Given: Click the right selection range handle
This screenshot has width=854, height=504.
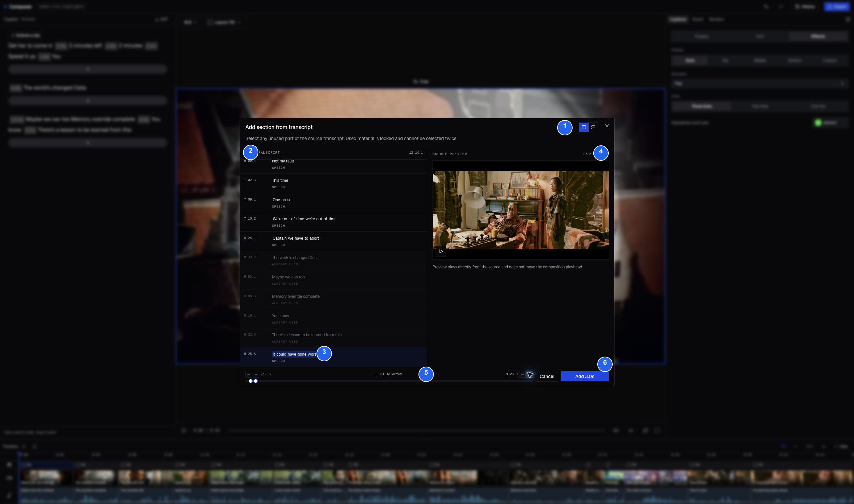Looking at the screenshot, I should pos(256,381).
